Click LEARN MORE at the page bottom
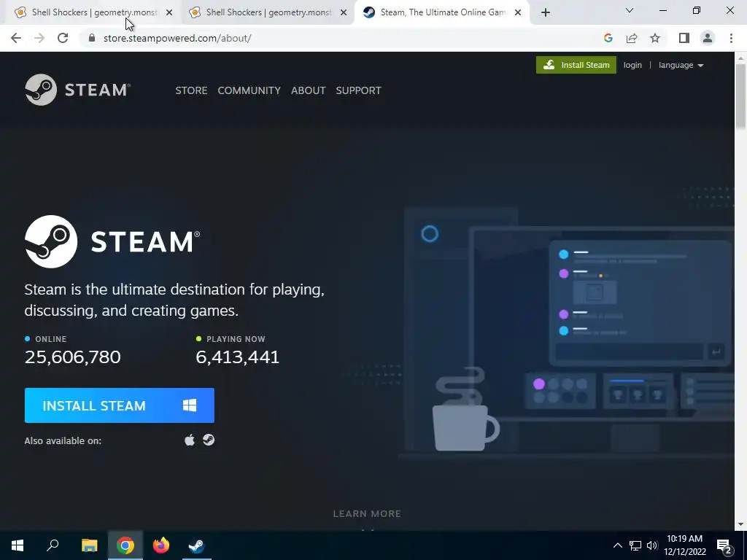Image resolution: width=747 pixels, height=560 pixels. tap(367, 514)
